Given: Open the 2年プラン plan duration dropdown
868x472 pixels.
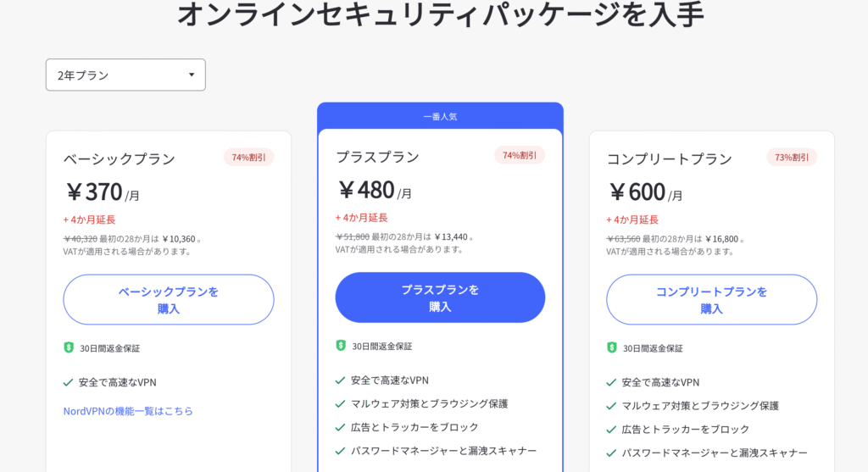Looking at the screenshot, I should [x=125, y=75].
